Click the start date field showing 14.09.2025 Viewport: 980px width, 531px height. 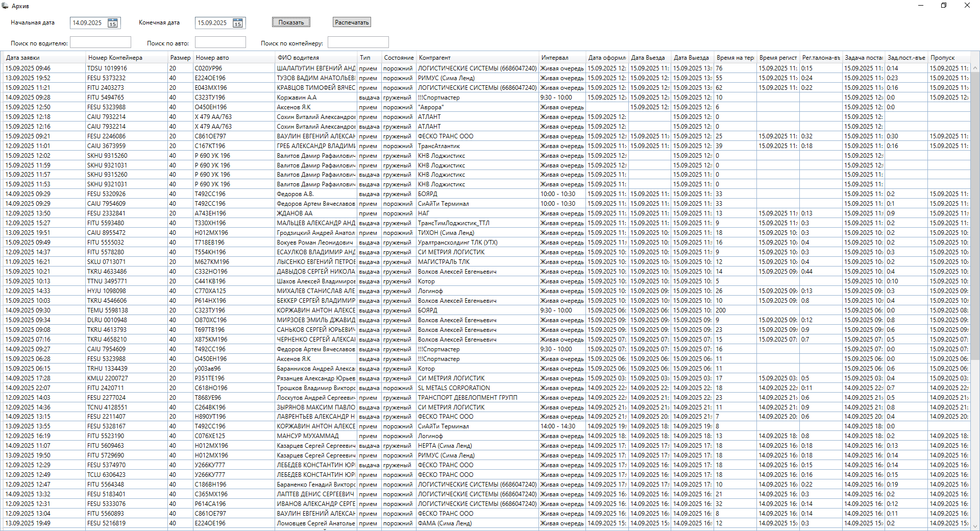pyautogui.click(x=88, y=23)
